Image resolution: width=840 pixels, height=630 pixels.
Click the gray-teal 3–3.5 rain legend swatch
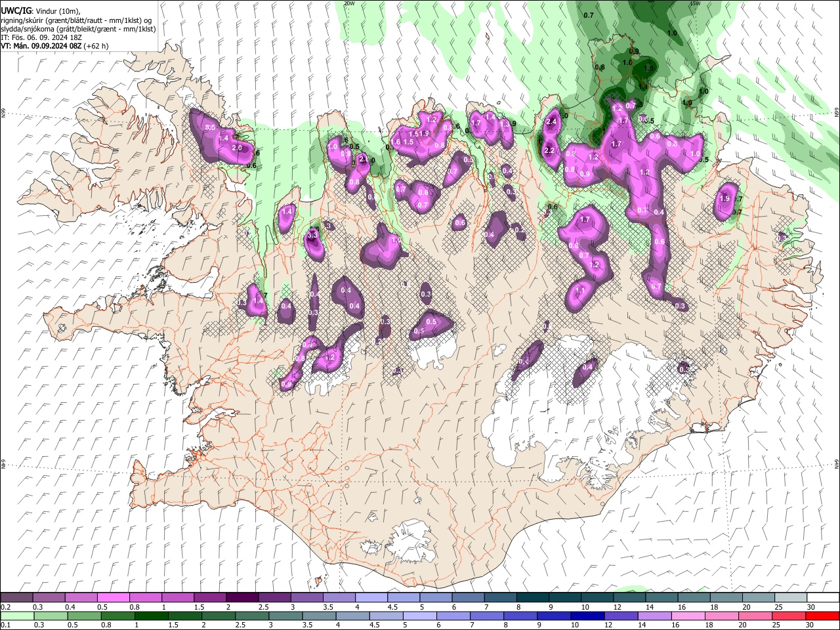click(285, 616)
